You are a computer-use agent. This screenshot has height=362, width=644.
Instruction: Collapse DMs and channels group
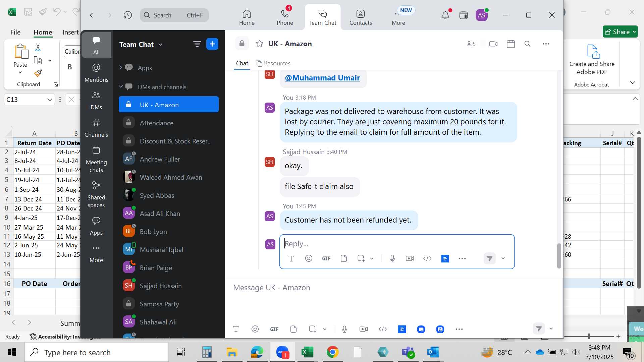121,86
